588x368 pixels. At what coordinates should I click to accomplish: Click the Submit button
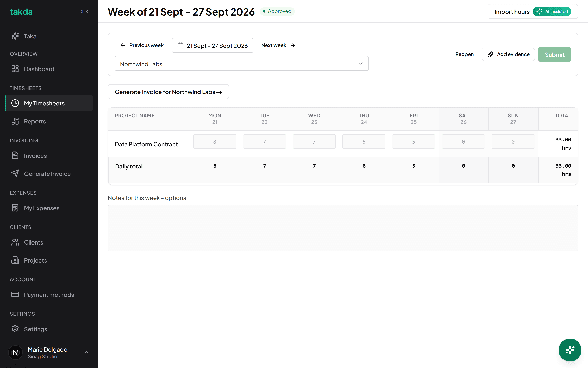555,55
